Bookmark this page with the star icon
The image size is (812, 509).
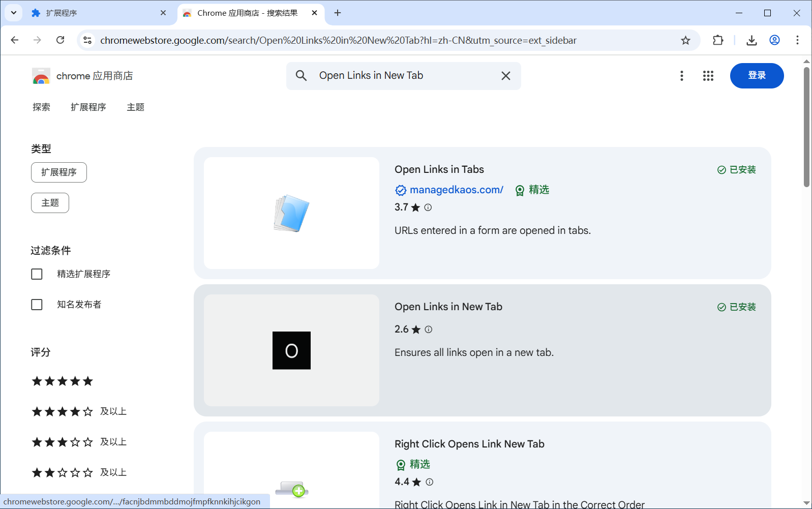coord(685,40)
